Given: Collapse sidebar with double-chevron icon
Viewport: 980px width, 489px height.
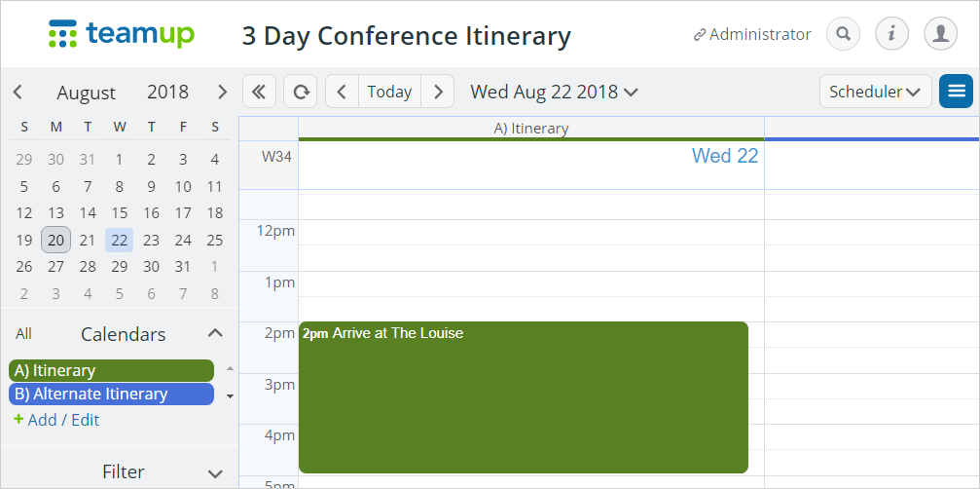Looking at the screenshot, I should pyautogui.click(x=259, y=92).
